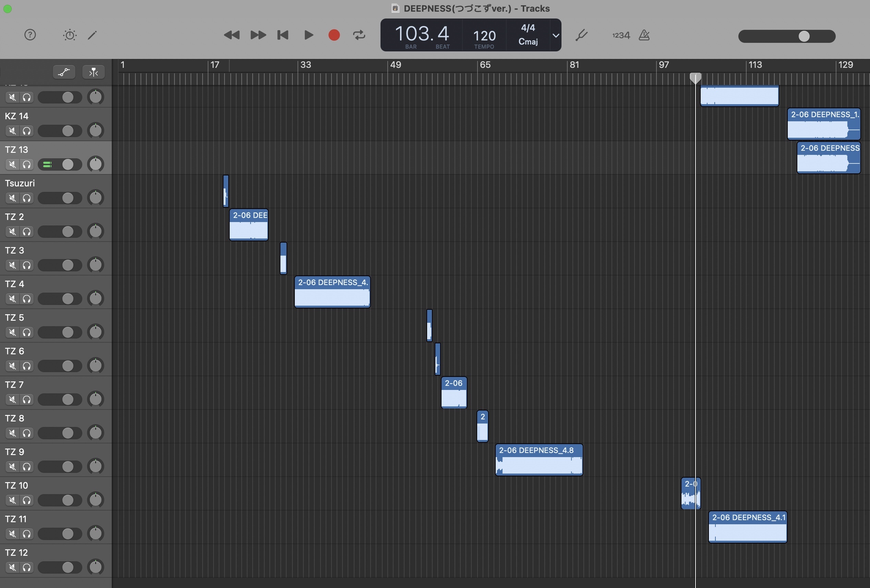The height and width of the screenshot is (588, 870).
Task: Mute the TZ 3 track
Action: pyautogui.click(x=12, y=265)
